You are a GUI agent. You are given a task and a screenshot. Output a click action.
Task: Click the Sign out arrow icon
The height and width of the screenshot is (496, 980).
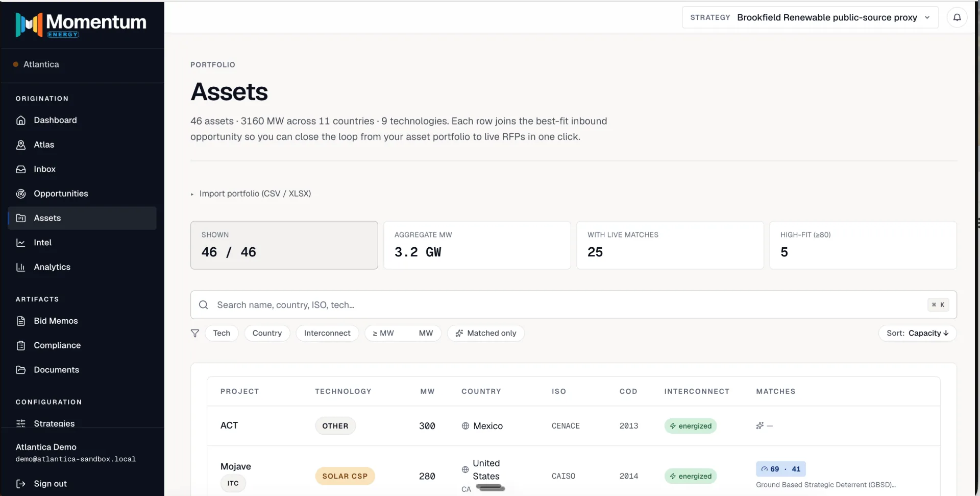coord(21,484)
